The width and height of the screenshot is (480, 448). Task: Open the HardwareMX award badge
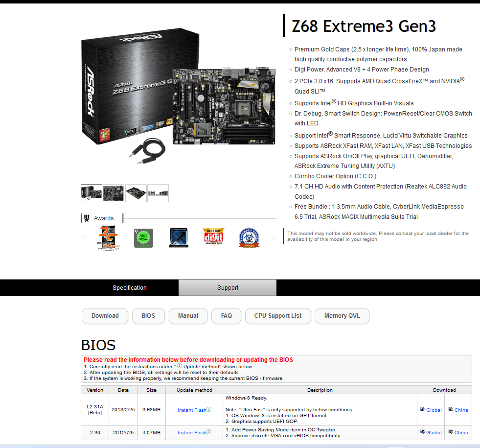point(179,238)
